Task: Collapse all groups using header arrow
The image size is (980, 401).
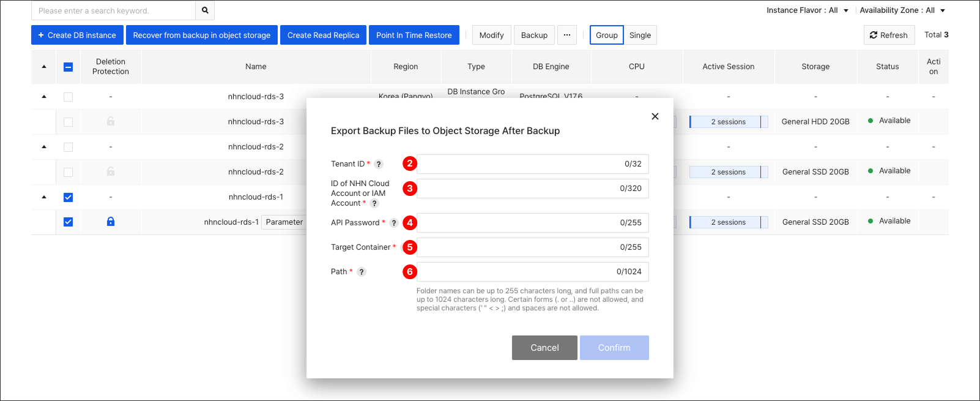Action: 44,67
